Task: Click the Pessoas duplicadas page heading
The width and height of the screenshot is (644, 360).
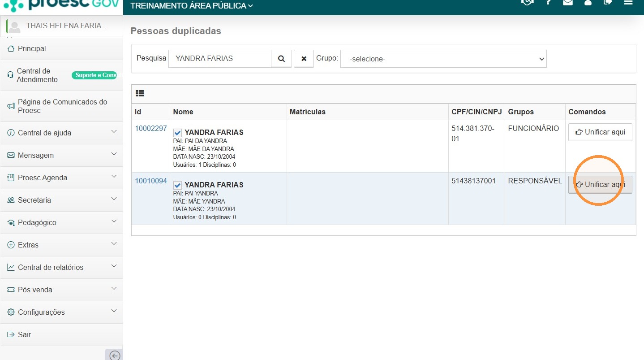Action: (176, 31)
